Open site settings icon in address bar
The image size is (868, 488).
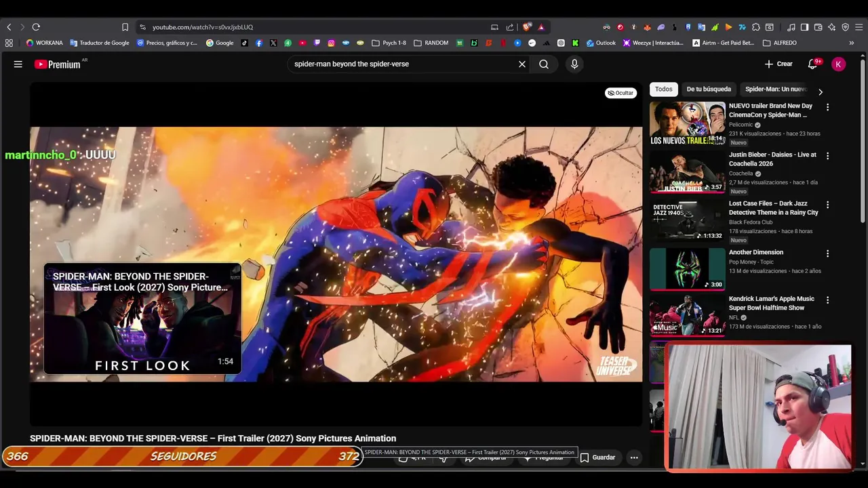point(142,27)
